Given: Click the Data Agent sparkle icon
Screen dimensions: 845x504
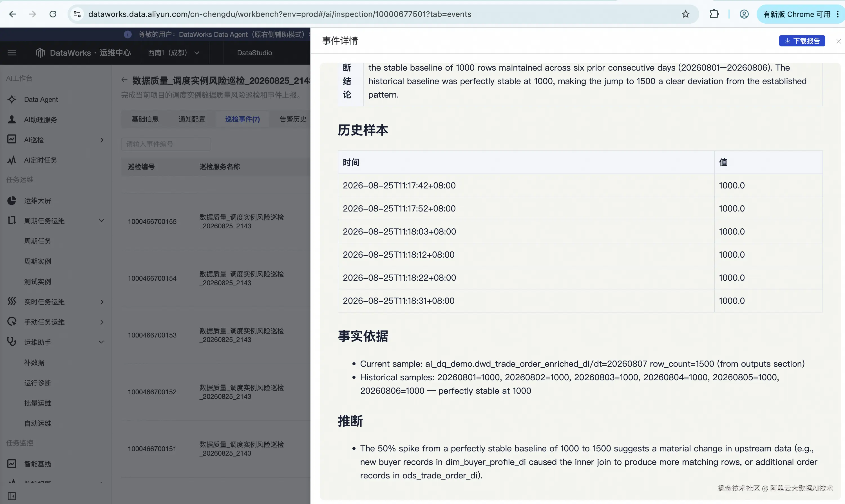Looking at the screenshot, I should (12, 99).
